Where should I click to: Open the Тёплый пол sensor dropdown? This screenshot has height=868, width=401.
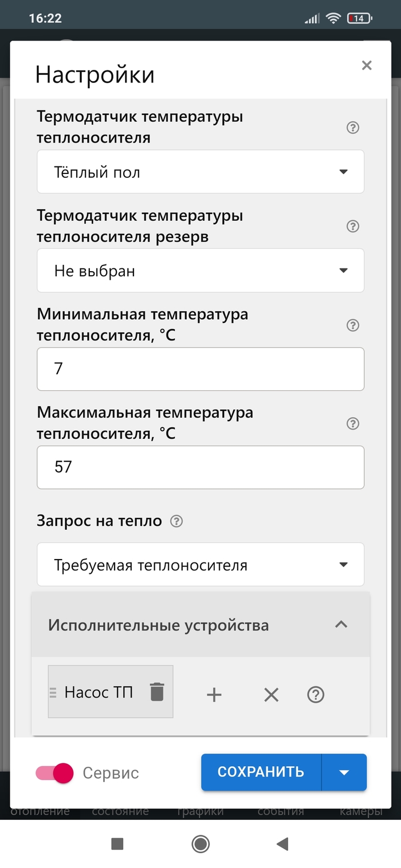(200, 172)
